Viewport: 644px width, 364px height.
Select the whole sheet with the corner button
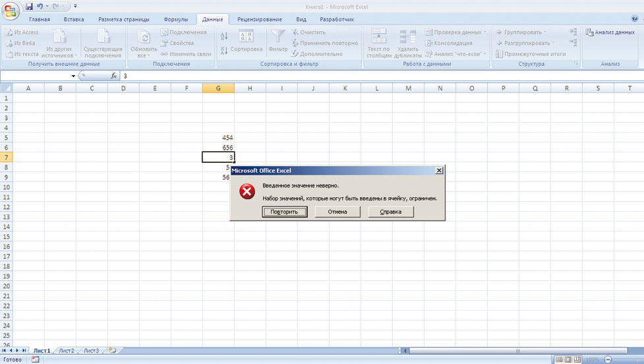[6, 88]
